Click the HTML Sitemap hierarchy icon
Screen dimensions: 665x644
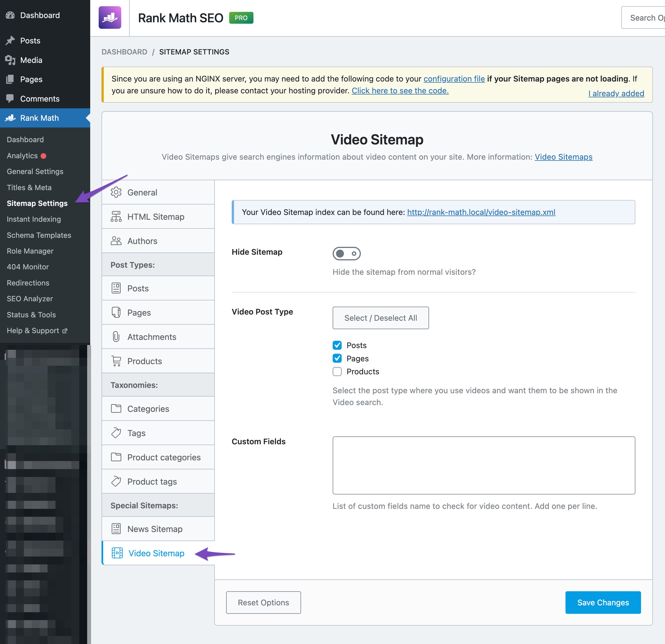[116, 216]
